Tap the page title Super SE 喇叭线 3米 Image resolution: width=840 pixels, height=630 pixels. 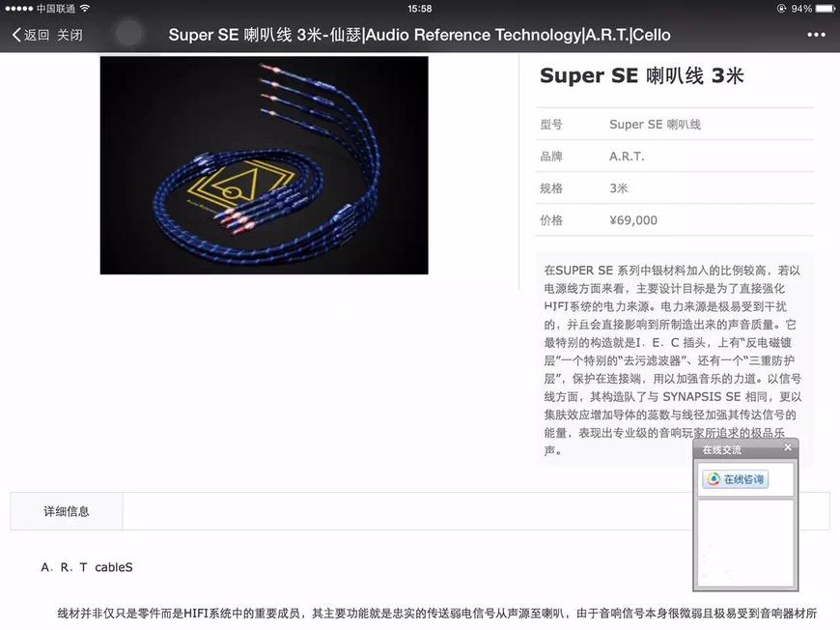[419, 35]
